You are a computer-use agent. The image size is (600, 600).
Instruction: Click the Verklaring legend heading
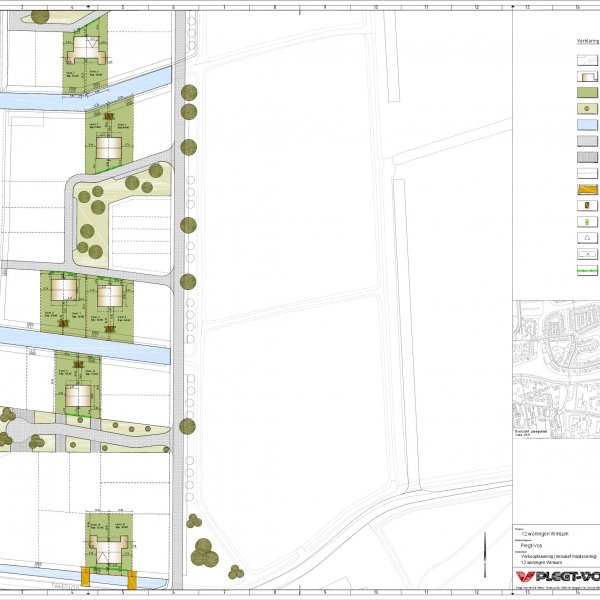point(588,41)
